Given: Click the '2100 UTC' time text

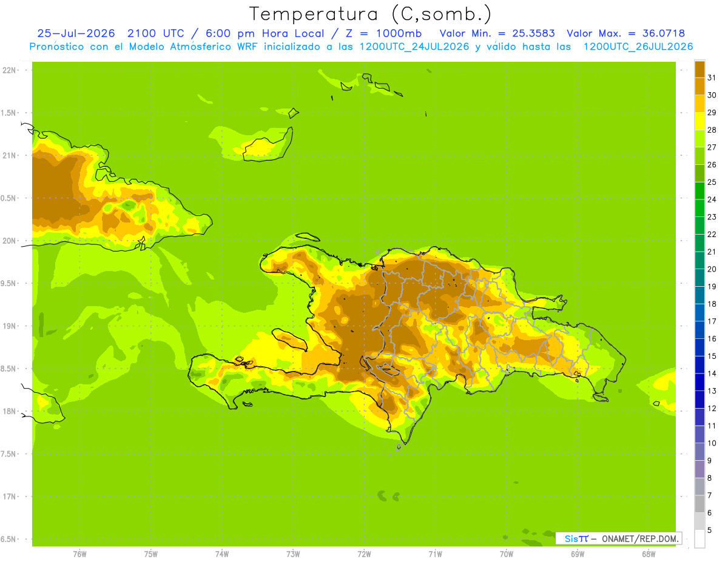Looking at the screenshot, I should pyautogui.click(x=156, y=34).
